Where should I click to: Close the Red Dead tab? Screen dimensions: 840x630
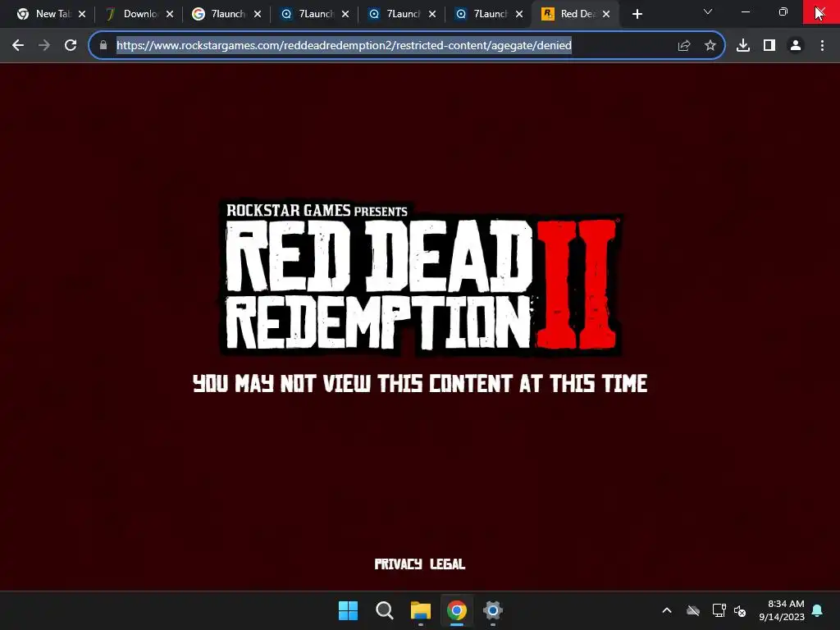(606, 15)
